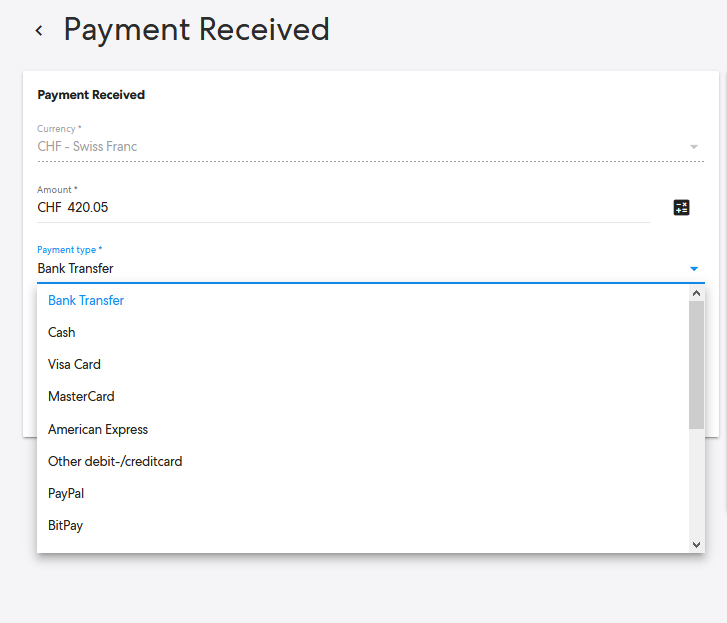The height and width of the screenshot is (623, 727).
Task: Click the Payment type field showing Bank Transfer
Action: [370, 268]
